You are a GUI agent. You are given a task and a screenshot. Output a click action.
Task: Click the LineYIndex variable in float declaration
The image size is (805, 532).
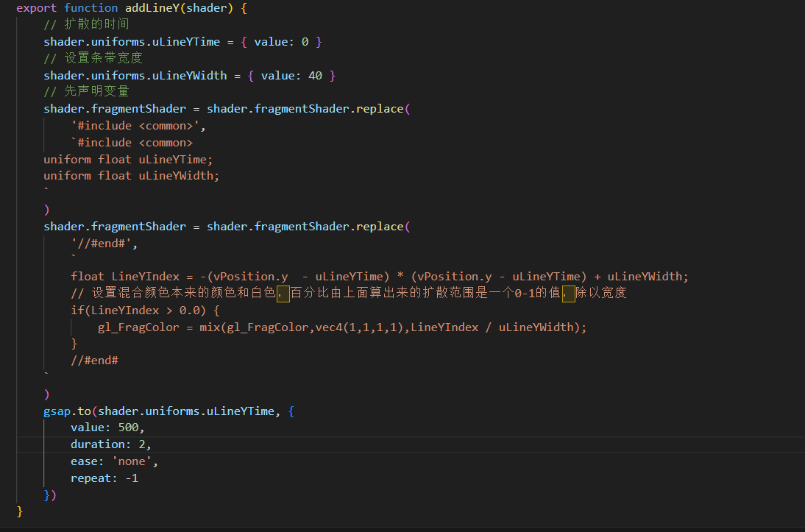click(145, 276)
